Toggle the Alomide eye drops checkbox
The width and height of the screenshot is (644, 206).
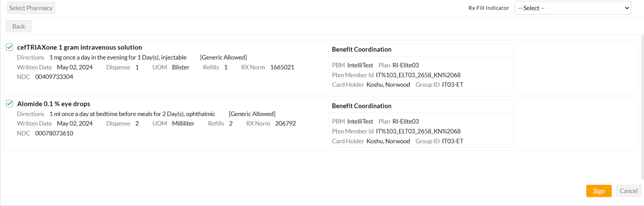(10, 104)
